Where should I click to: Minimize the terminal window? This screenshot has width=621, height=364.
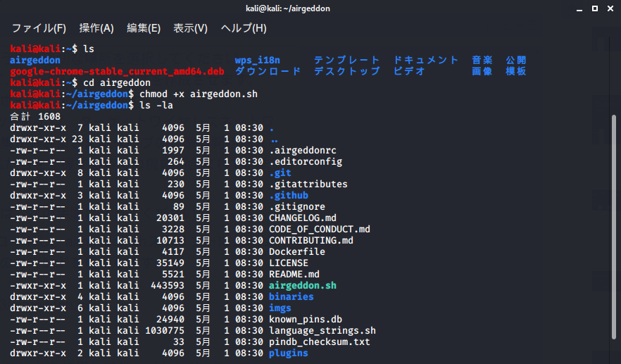point(579,8)
